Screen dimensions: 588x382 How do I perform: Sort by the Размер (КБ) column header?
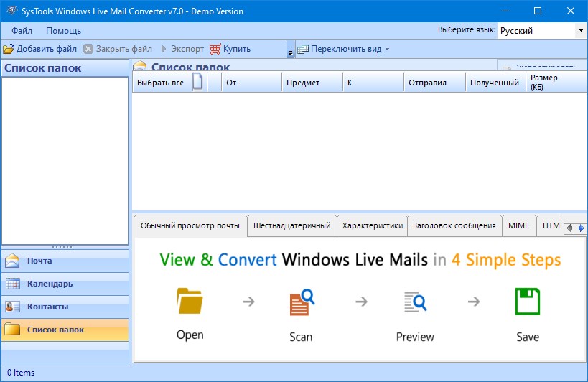[556, 83]
